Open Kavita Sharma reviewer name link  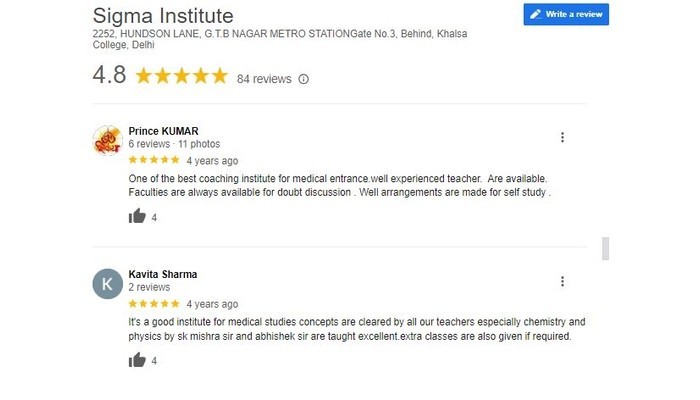163,275
